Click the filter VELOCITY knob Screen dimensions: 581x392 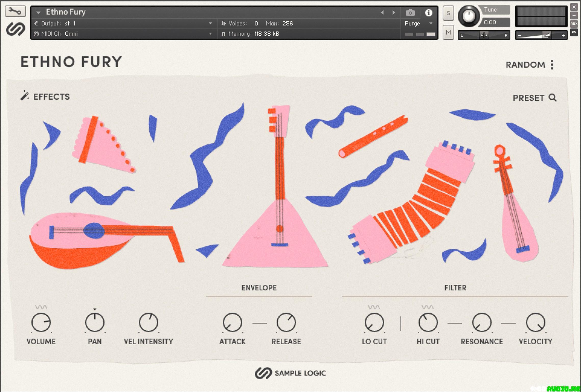click(x=536, y=322)
